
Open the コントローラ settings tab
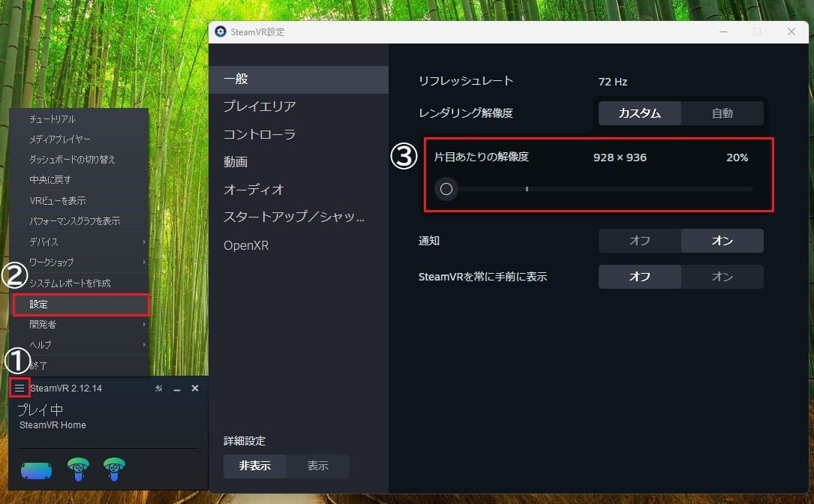coord(299,134)
